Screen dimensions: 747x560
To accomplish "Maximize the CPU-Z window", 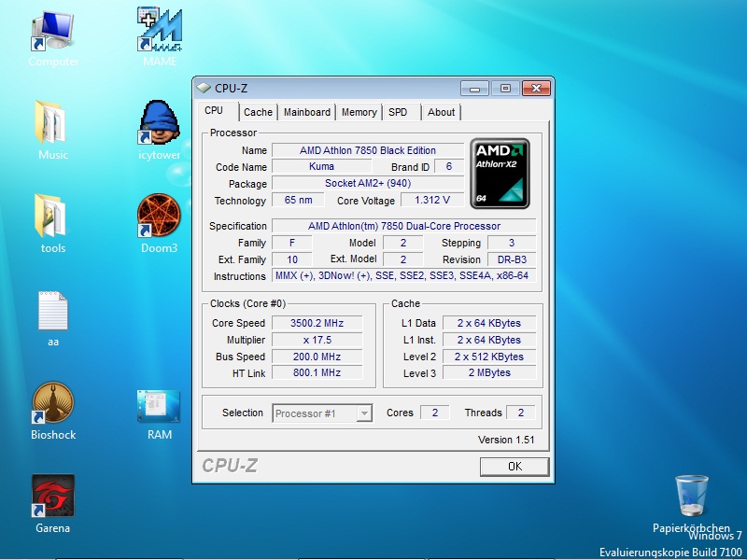I will click(505, 89).
